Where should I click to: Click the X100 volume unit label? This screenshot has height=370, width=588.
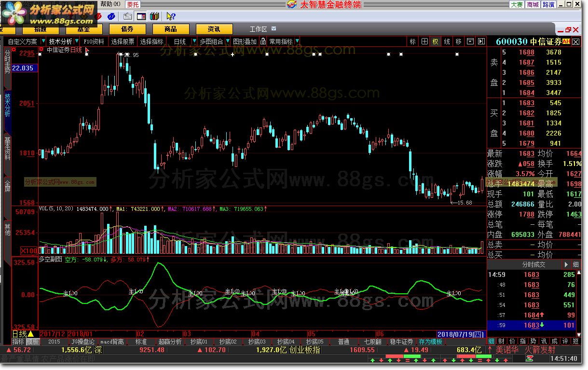[x=29, y=251]
